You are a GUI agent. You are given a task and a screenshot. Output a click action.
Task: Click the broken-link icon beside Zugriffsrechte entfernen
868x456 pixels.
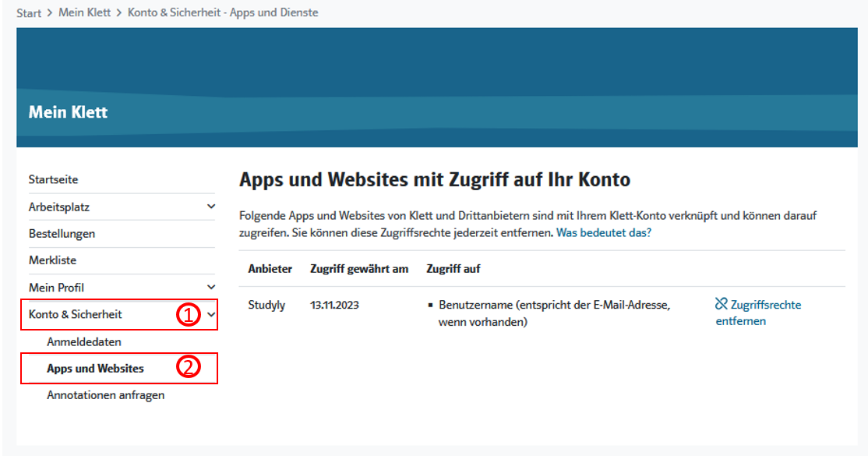721,304
